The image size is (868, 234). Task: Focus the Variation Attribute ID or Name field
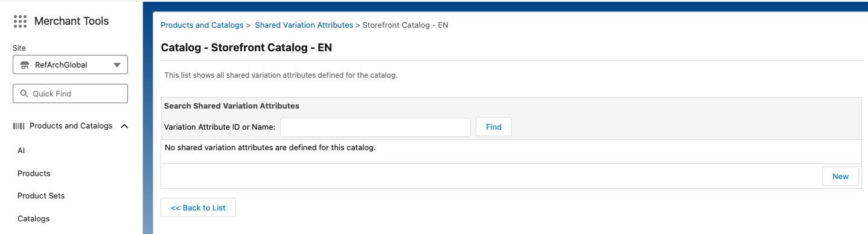375,127
